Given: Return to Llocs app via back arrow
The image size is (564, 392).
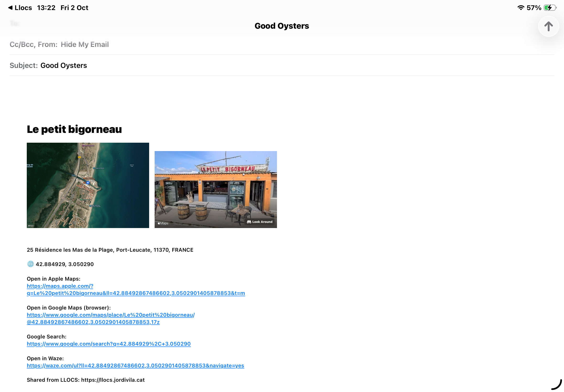Looking at the screenshot, I should pos(20,8).
